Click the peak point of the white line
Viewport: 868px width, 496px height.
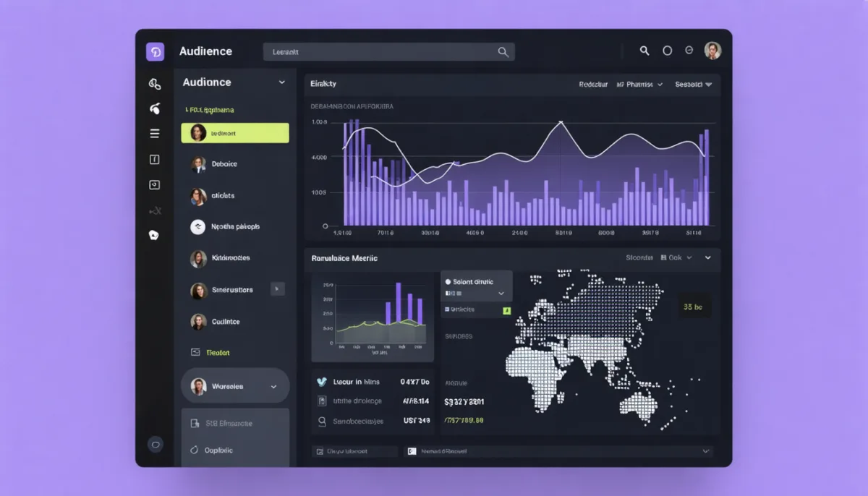pyautogui.click(x=561, y=123)
